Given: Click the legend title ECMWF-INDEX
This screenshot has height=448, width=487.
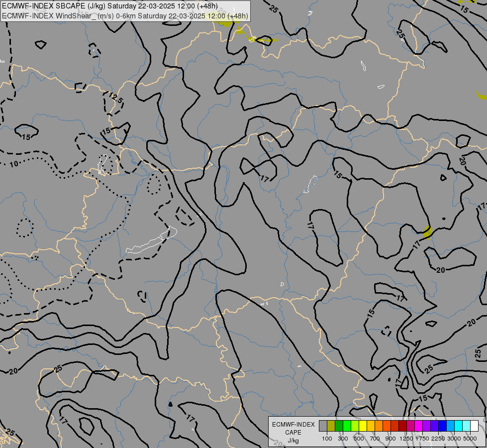Looking at the screenshot, I should (293, 425).
